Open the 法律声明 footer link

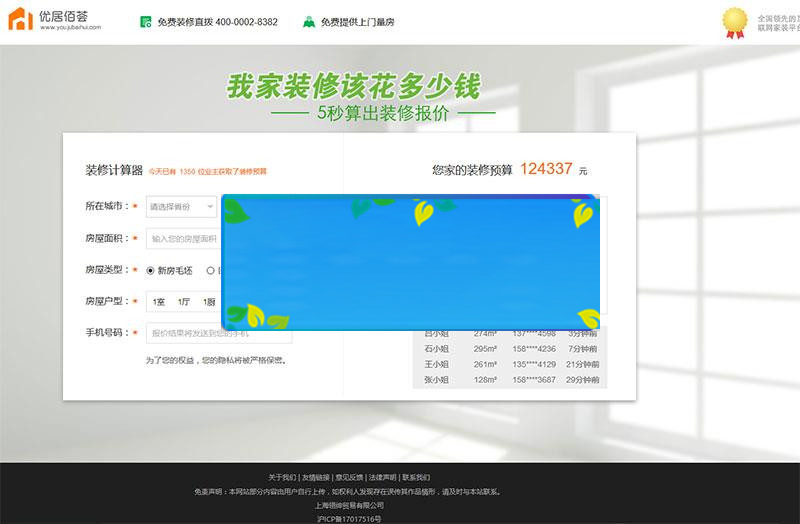pos(382,477)
